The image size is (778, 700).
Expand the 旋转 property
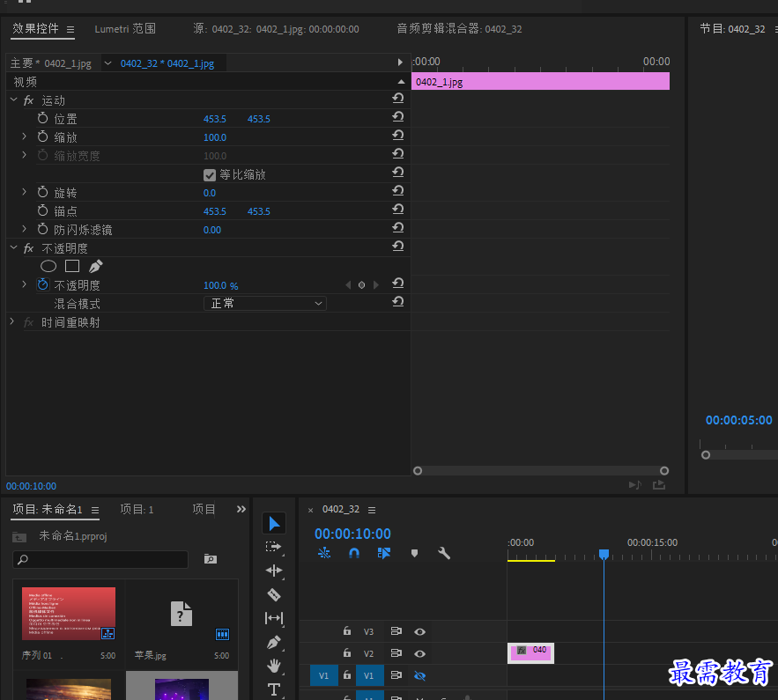click(24, 192)
